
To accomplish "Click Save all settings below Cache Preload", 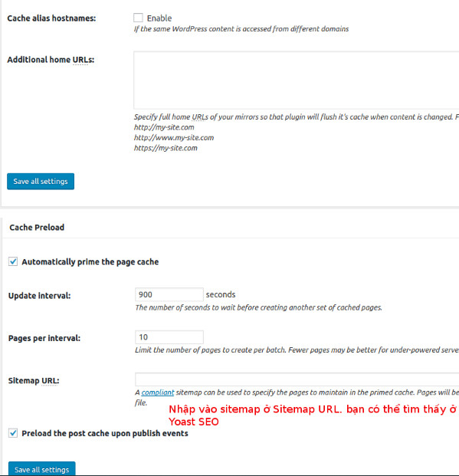I will point(42,468).
